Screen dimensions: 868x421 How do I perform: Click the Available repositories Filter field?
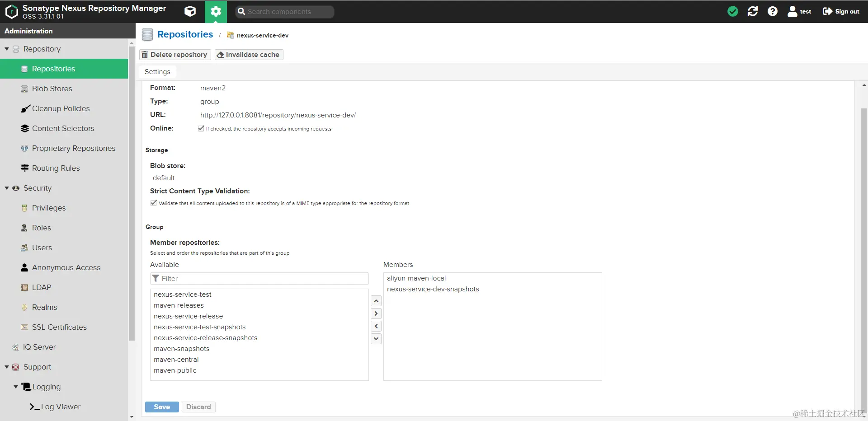coord(259,278)
